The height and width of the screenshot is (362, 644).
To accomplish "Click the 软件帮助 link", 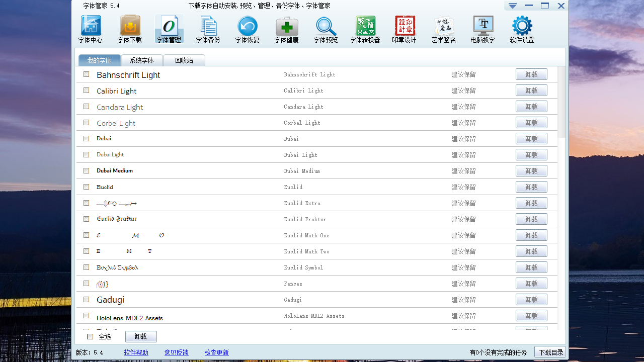I will [136, 352].
